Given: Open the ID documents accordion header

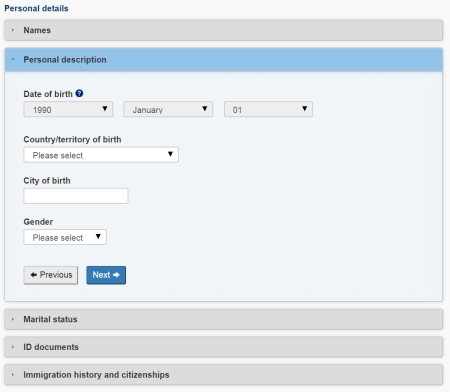Looking at the screenshot, I should (x=224, y=347).
